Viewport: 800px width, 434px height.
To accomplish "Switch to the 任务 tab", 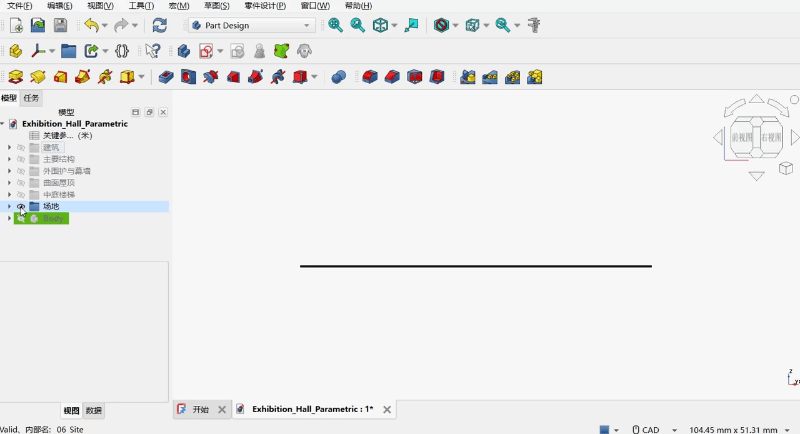I will [31, 98].
